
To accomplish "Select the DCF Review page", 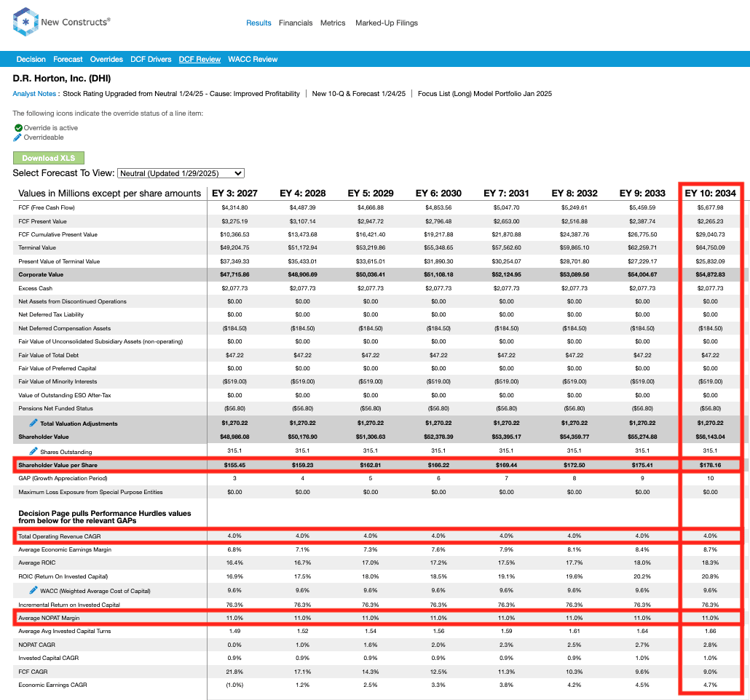I will (x=200, y=59).
